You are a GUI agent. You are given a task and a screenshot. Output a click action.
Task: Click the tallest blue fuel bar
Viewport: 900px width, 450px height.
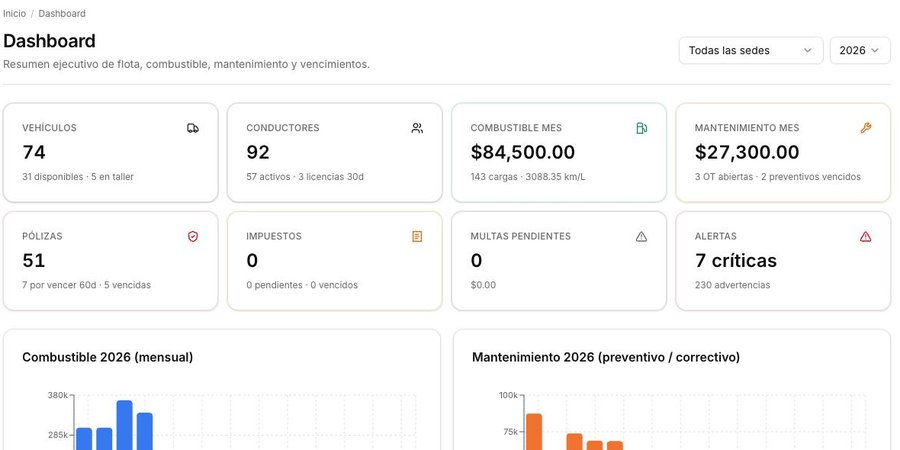tap(125, 425)
